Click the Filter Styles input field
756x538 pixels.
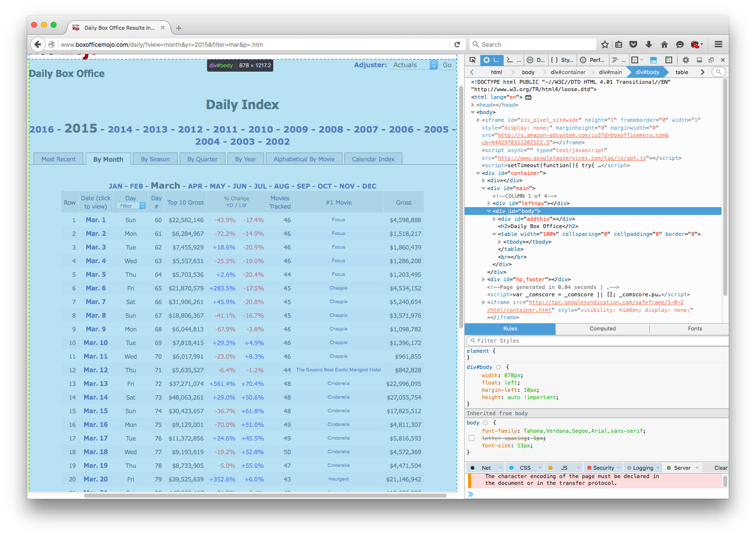pos(597,341)
